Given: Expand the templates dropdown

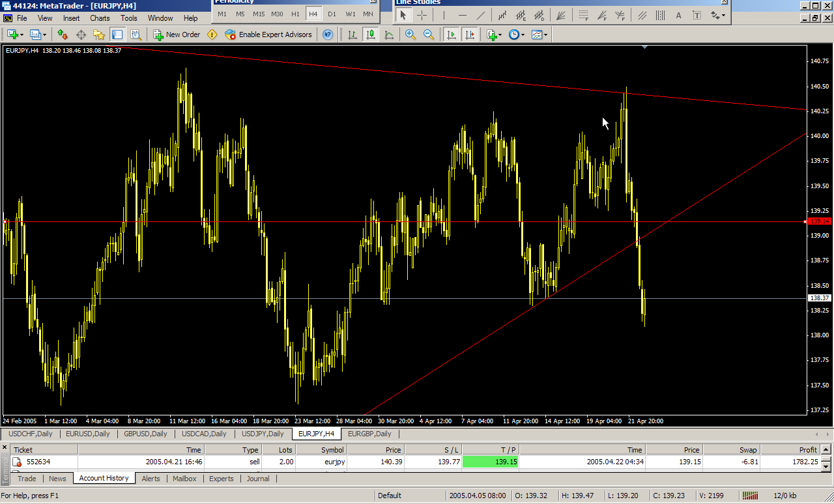Looking at the screenshot, I should (x=545, y=35).
